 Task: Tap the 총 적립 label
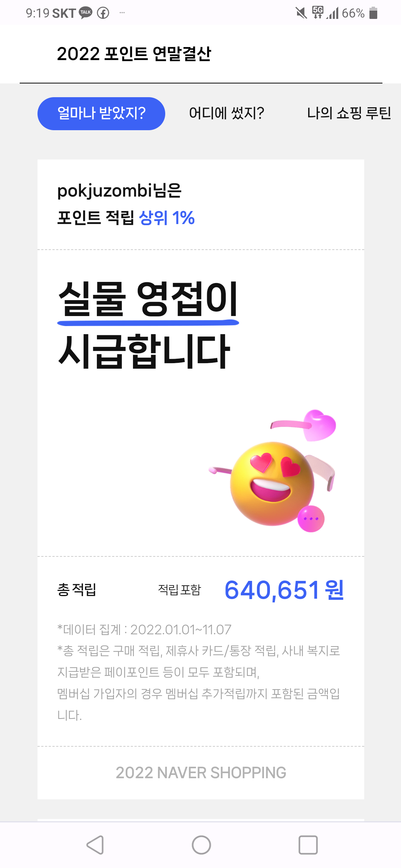[77, 589]
